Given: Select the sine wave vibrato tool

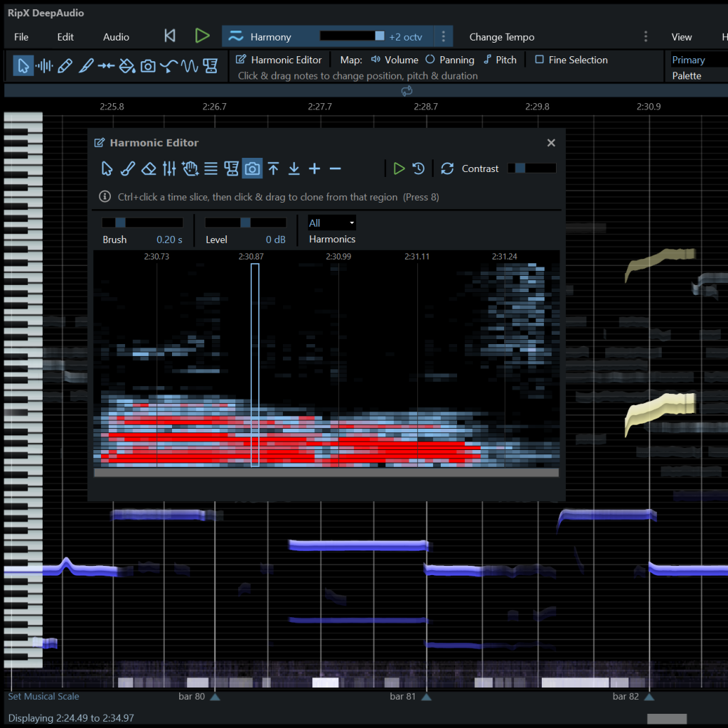Looking at the screenshot, I should coord(189,66).
